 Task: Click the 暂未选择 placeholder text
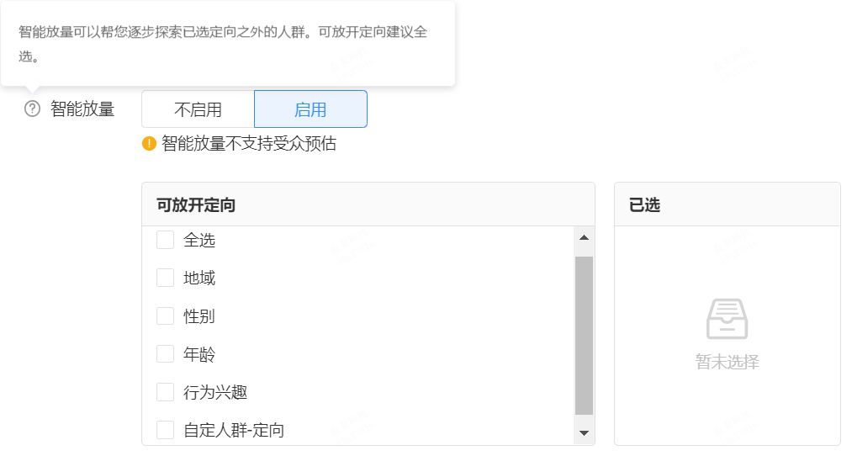click(727, 363)
